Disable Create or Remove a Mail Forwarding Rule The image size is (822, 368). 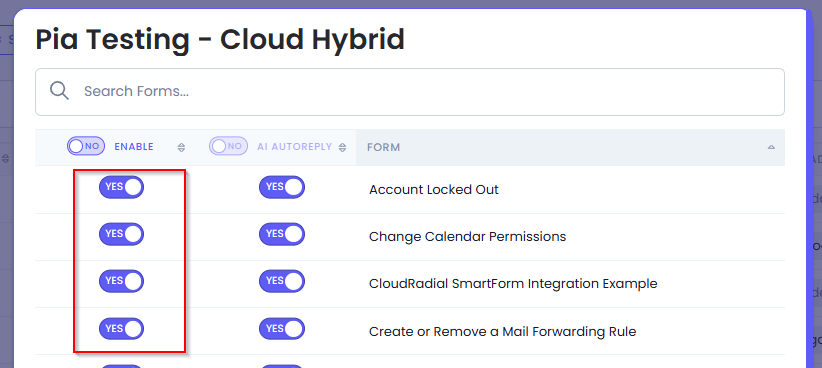(121, 329)
